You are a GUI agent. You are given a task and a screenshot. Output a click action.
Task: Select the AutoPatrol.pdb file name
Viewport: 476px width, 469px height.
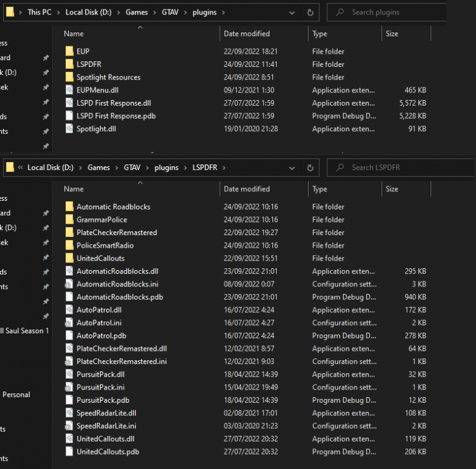tap(101, 336)
